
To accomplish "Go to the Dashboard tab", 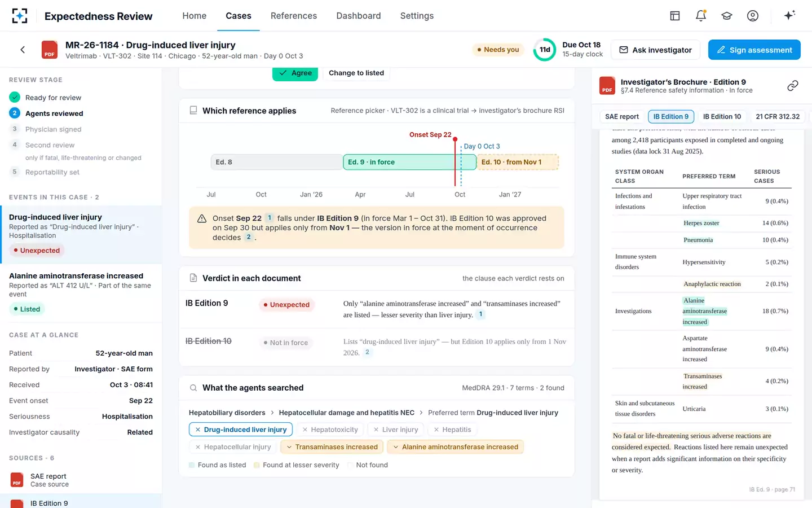I will point(359,16).
